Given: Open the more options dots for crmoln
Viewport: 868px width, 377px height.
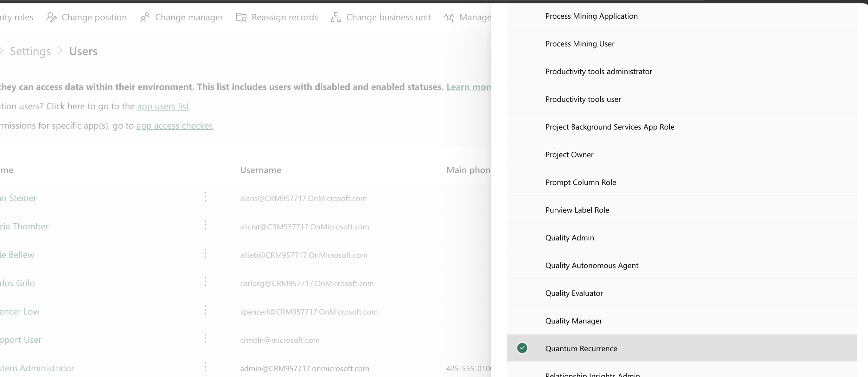Looking at the screenshot, I should (205, 339).
